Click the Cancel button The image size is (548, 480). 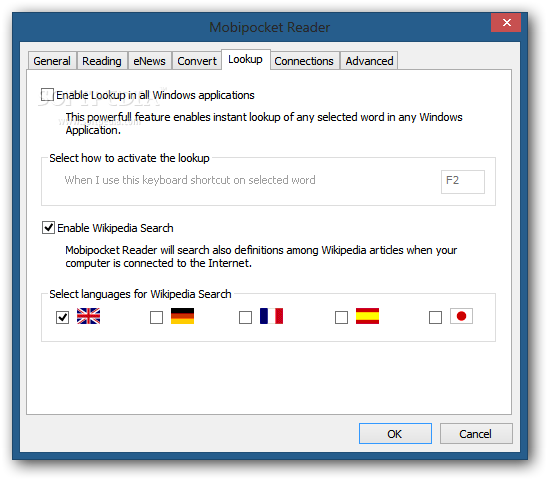[476, 434]
